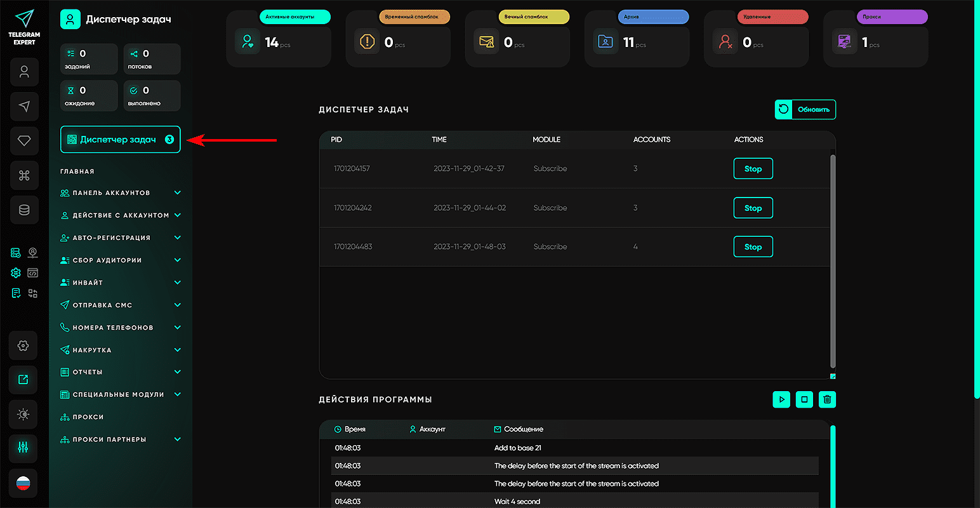This screenshot has width=980, height=508.
Task: Open the Прокси menu item
Action: 88,417
